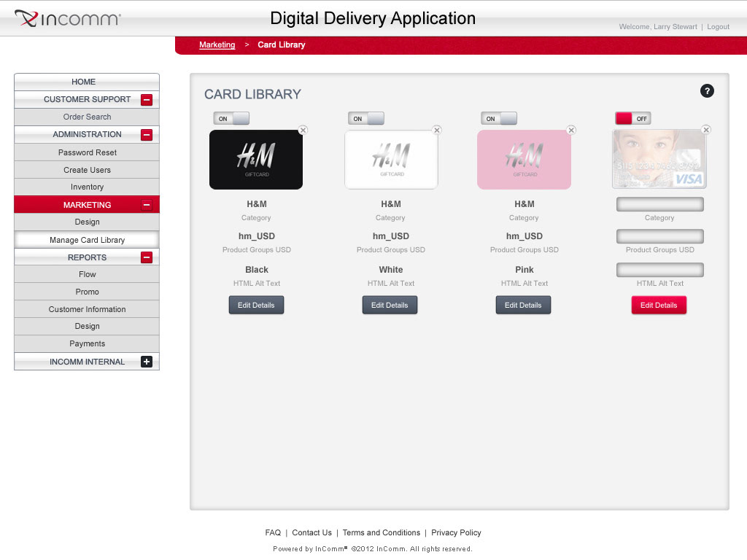
Task: Open the Contact Us footer link
Action: 311,533
